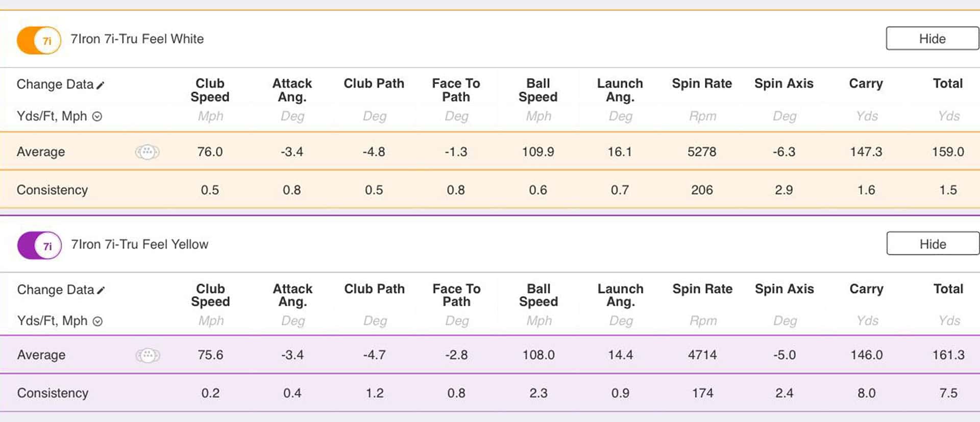Hide the 7i-Tru Feel Yellow data set
The width and height of the screenshot is (980, 422).
(x=933, y=244)
